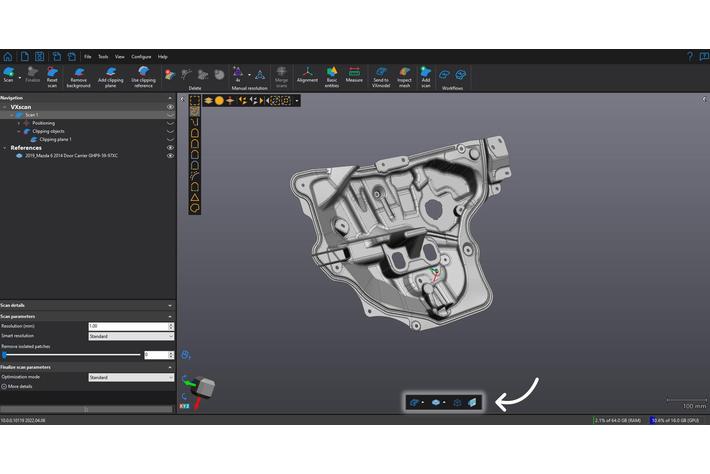Open the Configure menu
This screenshot has height=474, width=710.
pyautogui.click(x=141, y=57)
